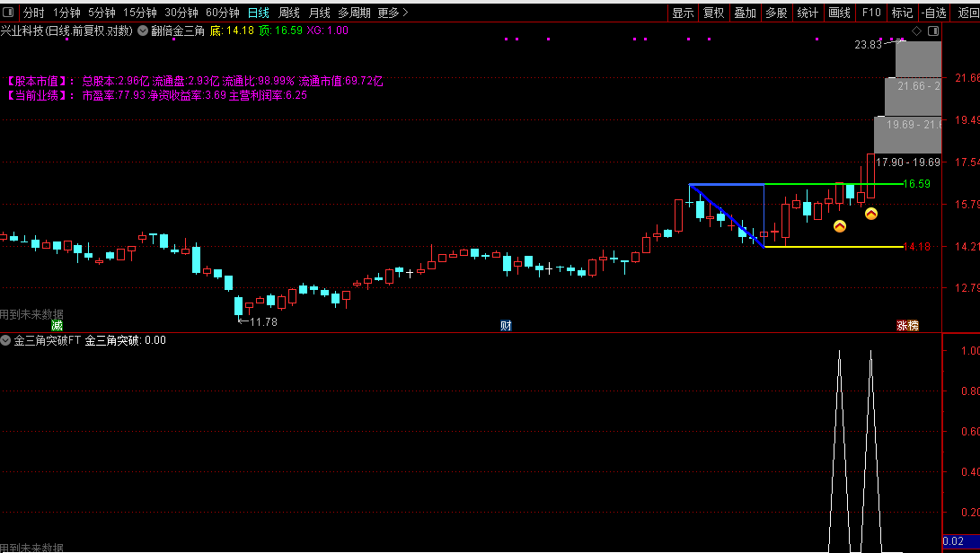Open the indicator menu circle beside 金三角突破FT
This screenshot has height=553, width=980.
5,340
